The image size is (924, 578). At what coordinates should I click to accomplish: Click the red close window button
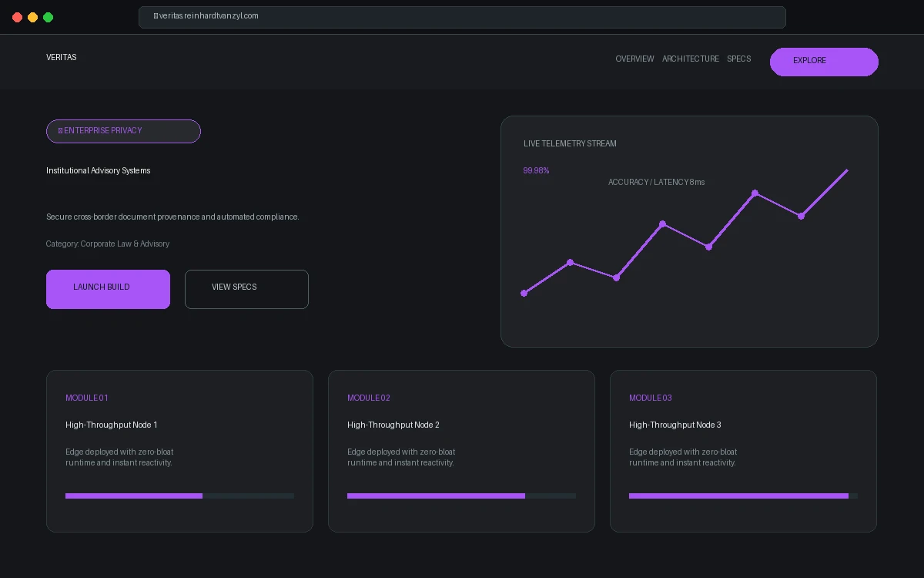tap(17, 17)
